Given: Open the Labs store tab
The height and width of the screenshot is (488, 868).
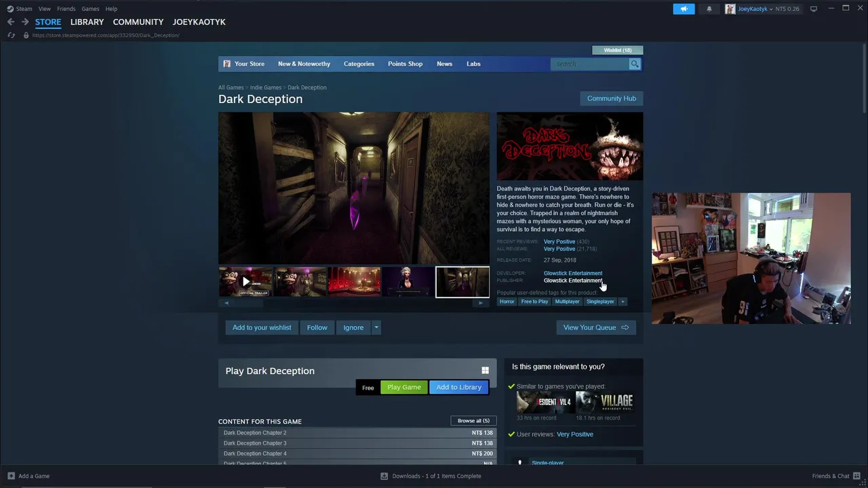Looking at the screenshot, I should (x=473, y=64).
